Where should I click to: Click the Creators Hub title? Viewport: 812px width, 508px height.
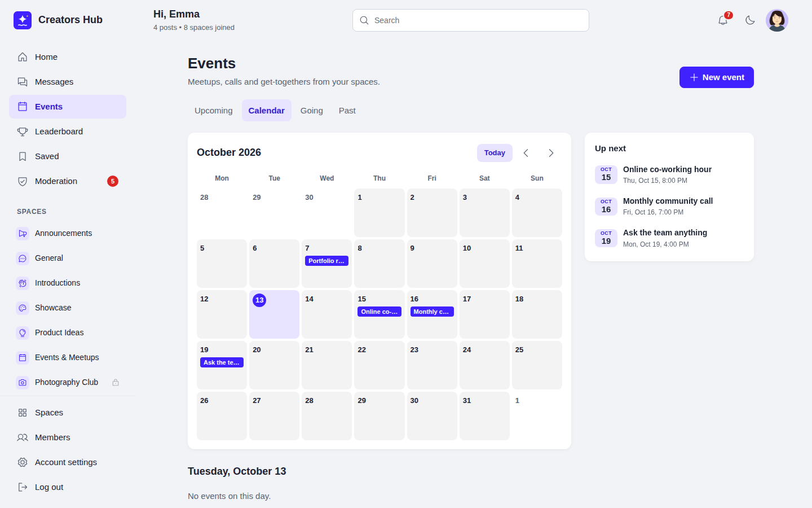coord(70,20)
